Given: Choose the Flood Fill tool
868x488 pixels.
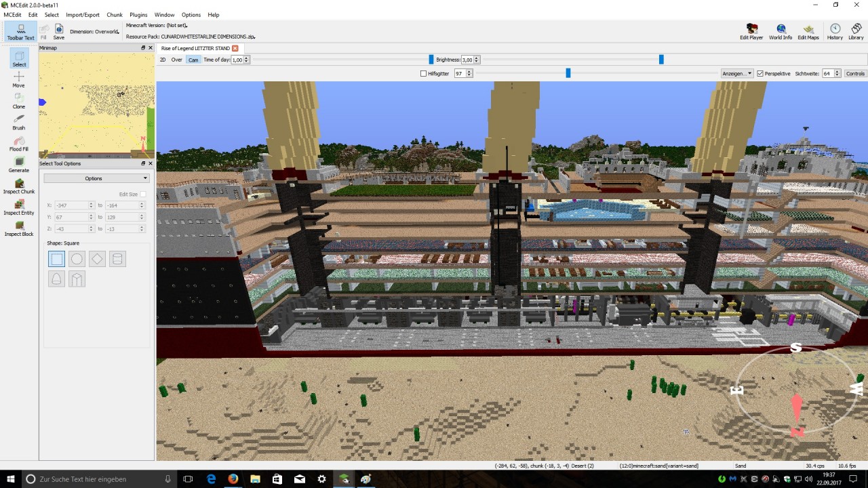Looking at the screenshot, I should 18,143.
